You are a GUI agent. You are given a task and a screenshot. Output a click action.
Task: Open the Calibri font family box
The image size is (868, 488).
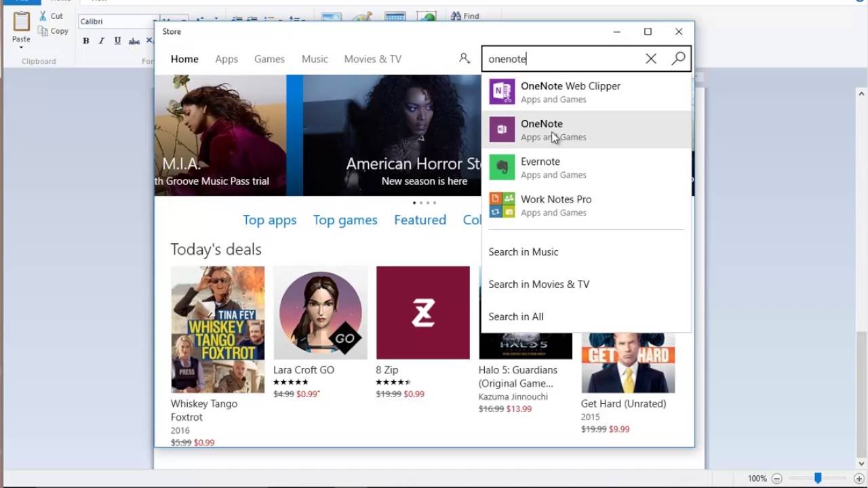coord(117,22)
